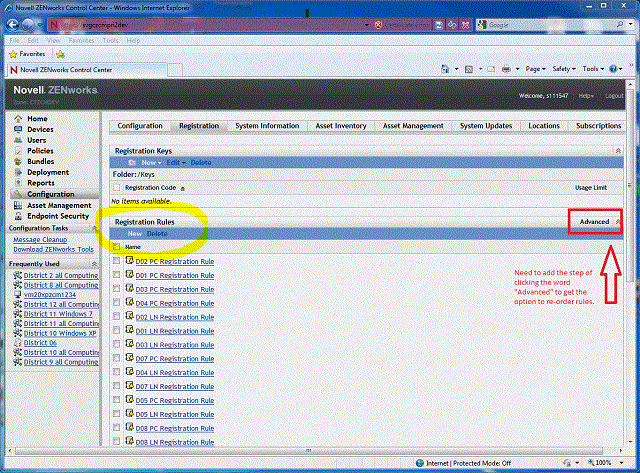Check the box for D03 PC Registration Rule

[117, 289]
